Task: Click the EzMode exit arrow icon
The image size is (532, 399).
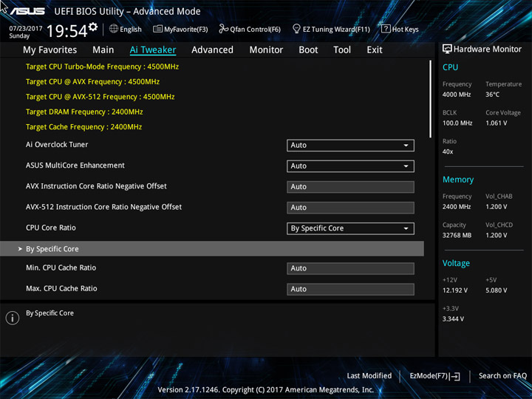Action: point(456,376)
